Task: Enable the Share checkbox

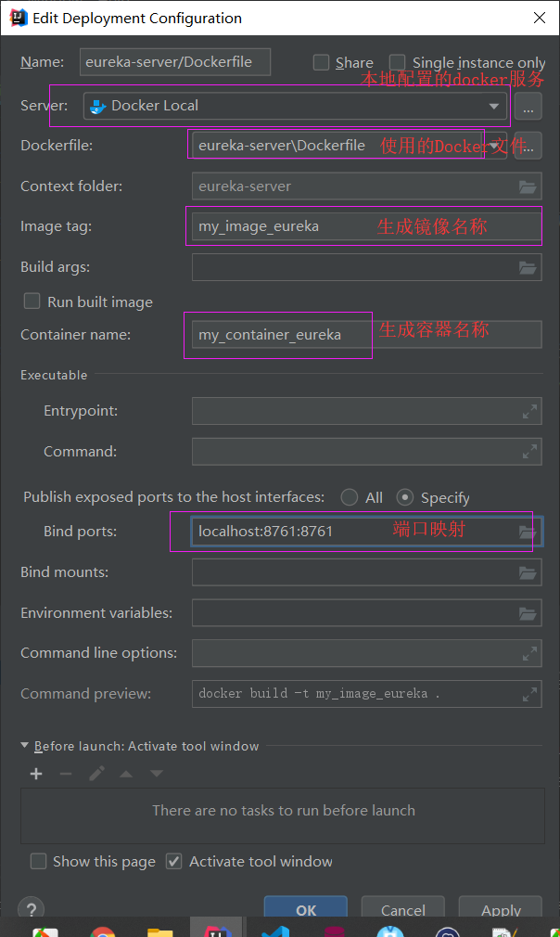Action: [x=321, y=63]
